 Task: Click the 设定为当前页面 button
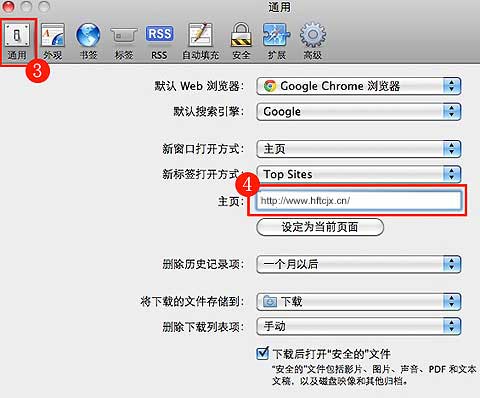click(320, 227)
